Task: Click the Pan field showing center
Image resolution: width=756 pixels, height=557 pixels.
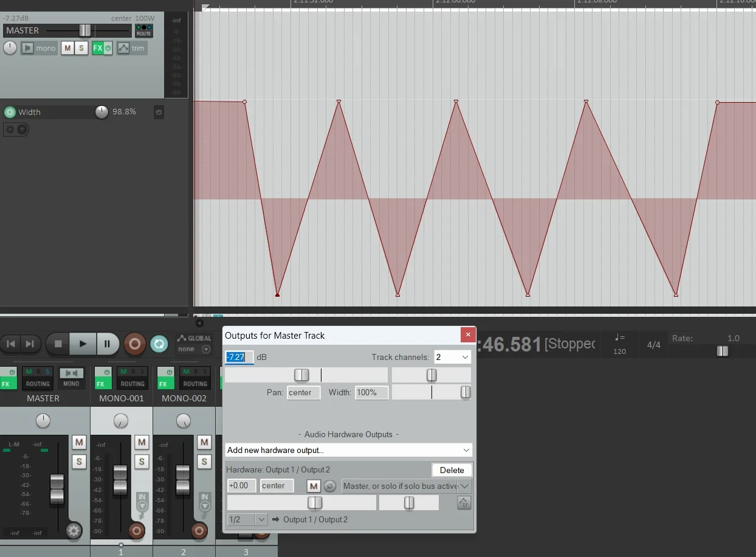Action: click(x=304, y=392)
